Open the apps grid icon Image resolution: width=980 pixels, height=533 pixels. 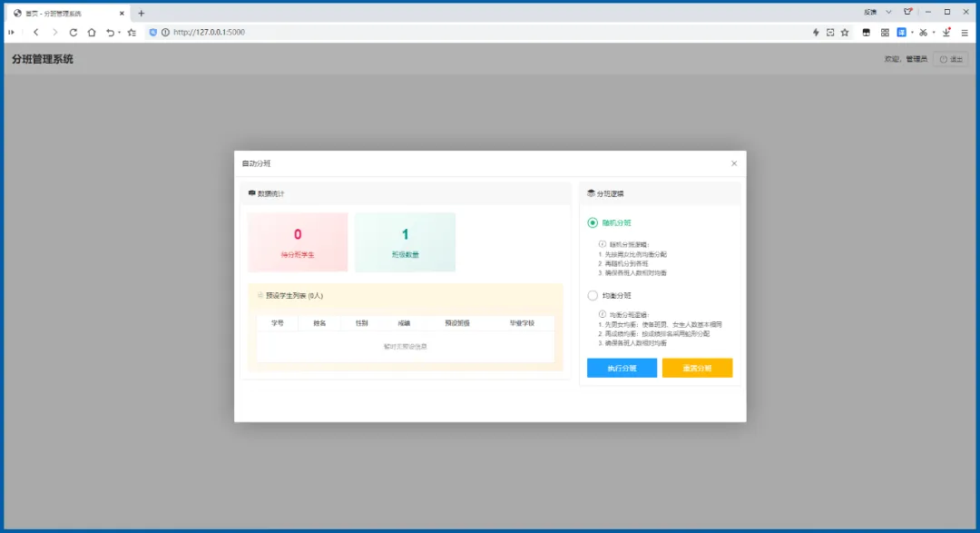tap(885, 32)
